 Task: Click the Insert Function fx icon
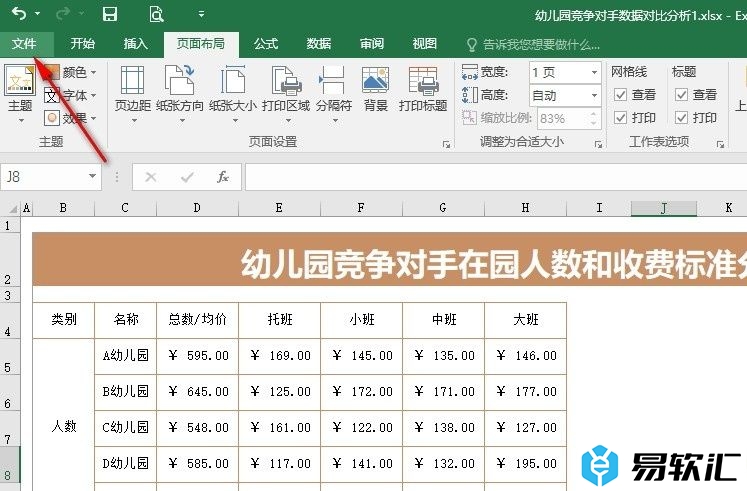[222, 177]
